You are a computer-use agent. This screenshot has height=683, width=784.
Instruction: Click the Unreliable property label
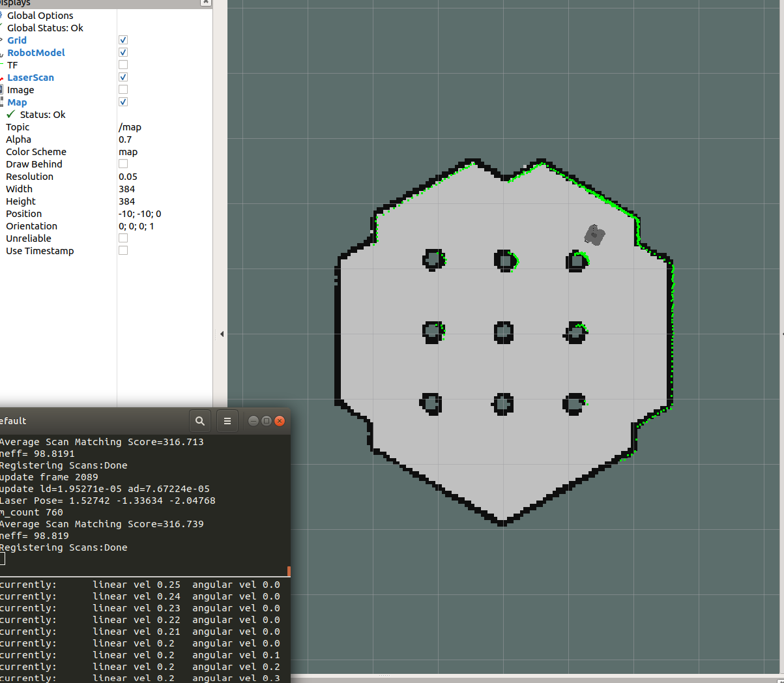(x=28, y=239)
